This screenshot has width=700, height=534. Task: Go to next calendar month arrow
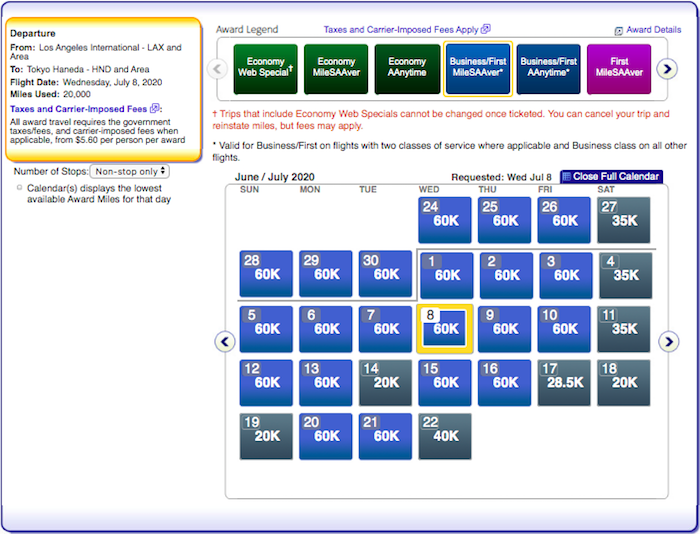[668, 342]
